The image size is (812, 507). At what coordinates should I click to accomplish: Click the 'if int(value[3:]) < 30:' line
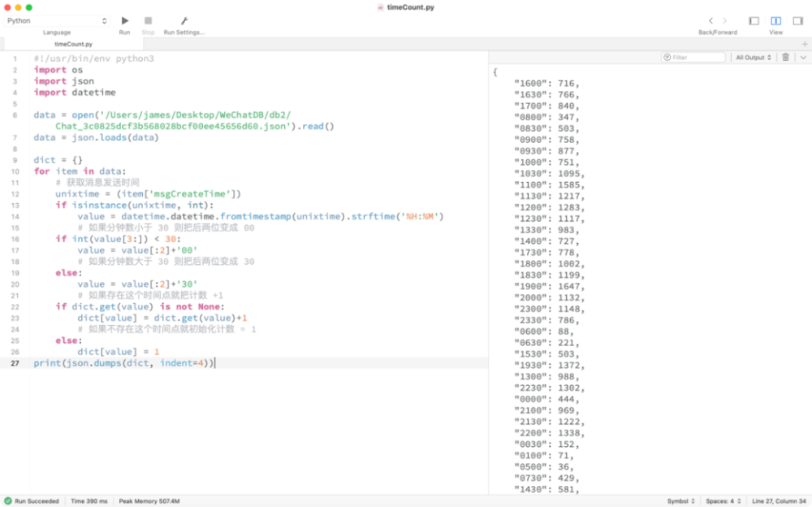(x=118, y=239)
